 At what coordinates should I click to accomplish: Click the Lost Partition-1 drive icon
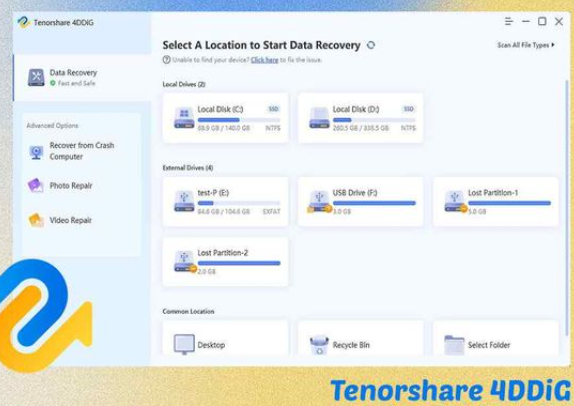[x=455, y=201]
